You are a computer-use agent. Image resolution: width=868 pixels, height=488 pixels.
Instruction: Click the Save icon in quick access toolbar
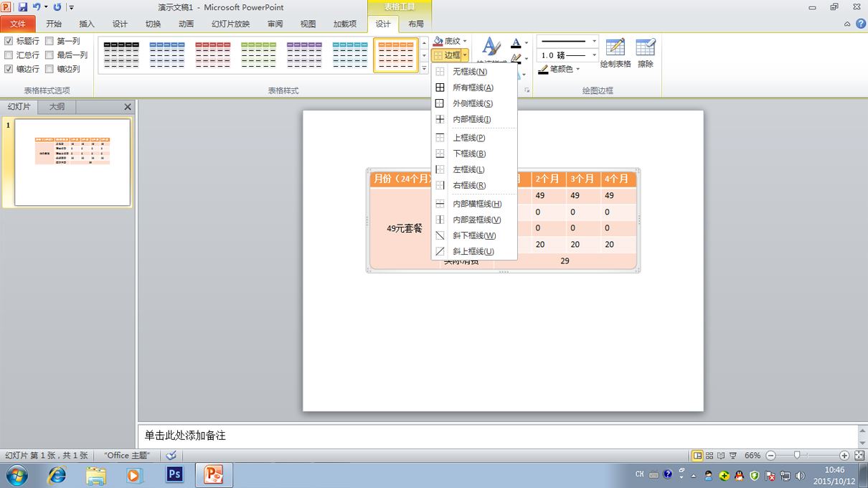(x=22, y=7)
